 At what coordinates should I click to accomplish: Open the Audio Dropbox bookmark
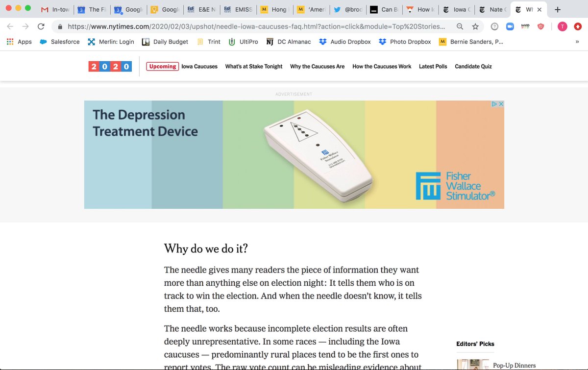(x=345, y=42)
